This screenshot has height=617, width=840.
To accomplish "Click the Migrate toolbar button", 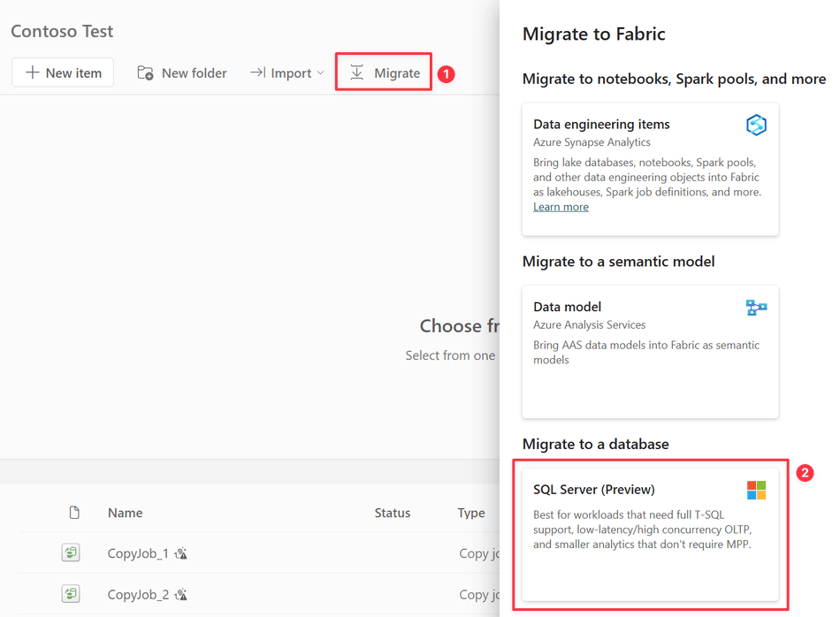I will tap(385, 72).
